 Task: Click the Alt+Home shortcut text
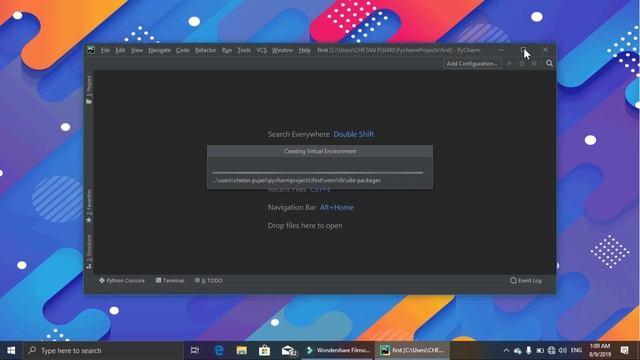336,207
